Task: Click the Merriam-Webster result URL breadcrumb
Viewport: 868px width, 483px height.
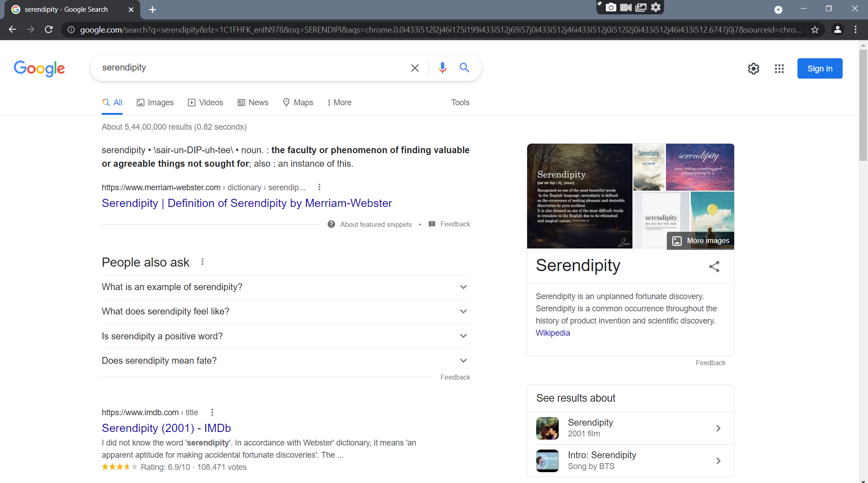Action: (203, 188)
